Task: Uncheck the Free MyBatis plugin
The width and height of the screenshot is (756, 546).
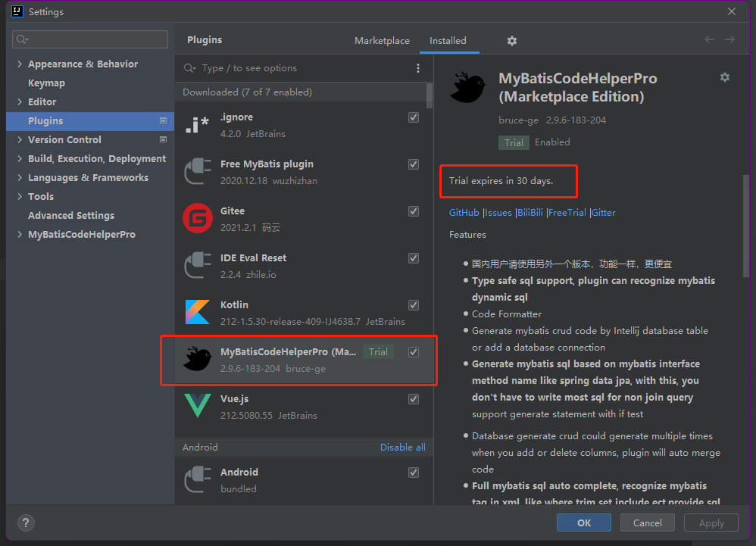Action: click(x=414, y=164)
